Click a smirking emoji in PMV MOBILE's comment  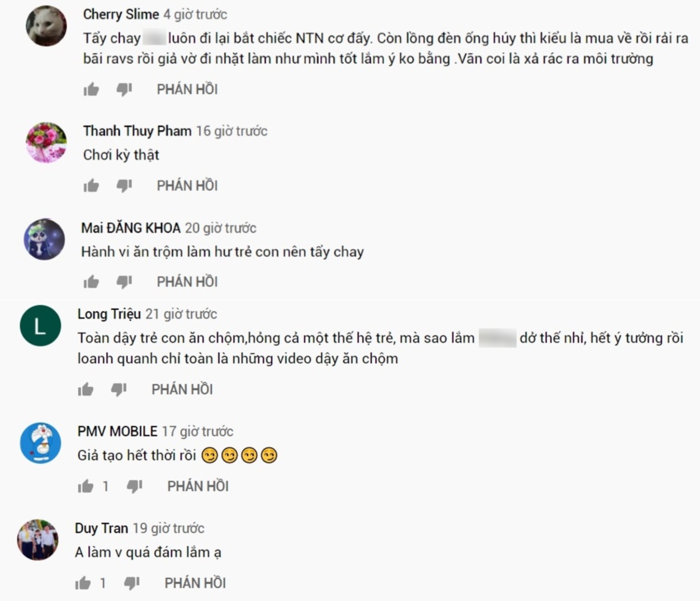coord(211,455)
